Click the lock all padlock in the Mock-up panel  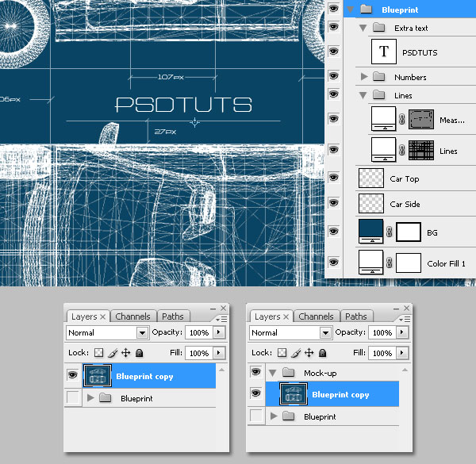tap(322, 353)
